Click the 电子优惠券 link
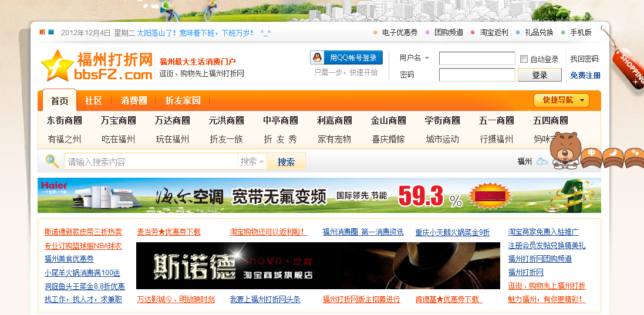Viewport: 644px width, 315px height. pyautogui.click(x=400, y=32)
